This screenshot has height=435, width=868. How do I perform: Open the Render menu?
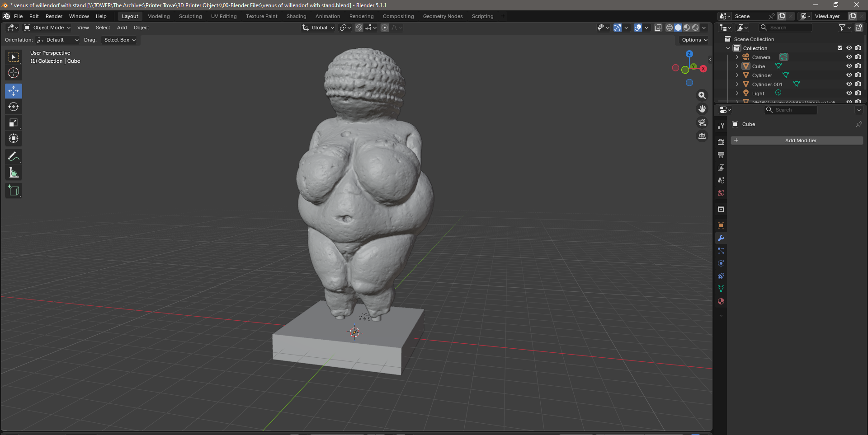coord(54,16)
